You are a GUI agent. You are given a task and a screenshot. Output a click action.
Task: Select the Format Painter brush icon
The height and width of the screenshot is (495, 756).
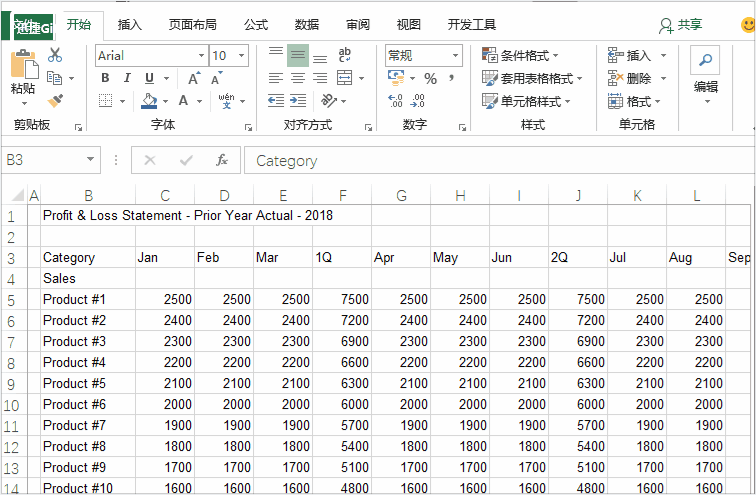pyautogui.click(x=55, y=100)
